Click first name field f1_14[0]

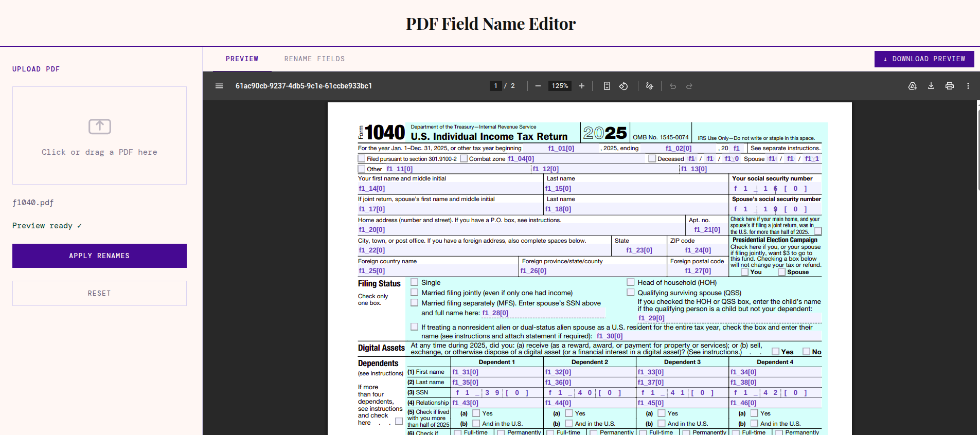pos(450,189)
